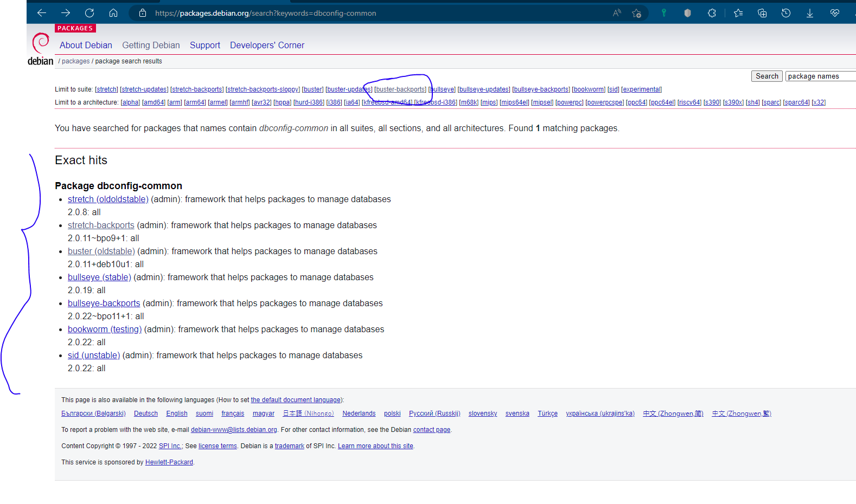Switch page language to Türkçe
This screenshot has height=504, width=856.
point(547,413)
